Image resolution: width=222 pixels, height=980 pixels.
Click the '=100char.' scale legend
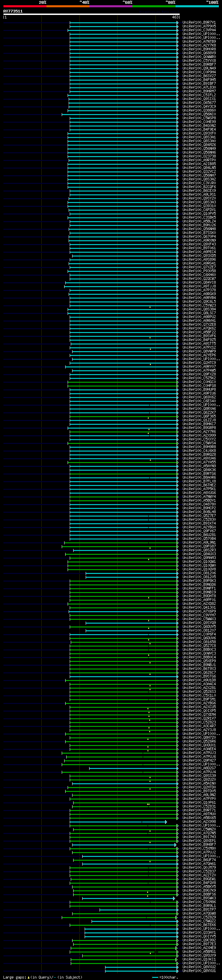click(165, 977)
